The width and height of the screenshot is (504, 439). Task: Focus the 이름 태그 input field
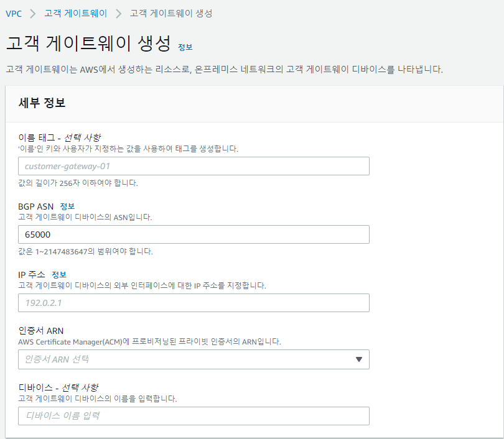click(194, 166)
